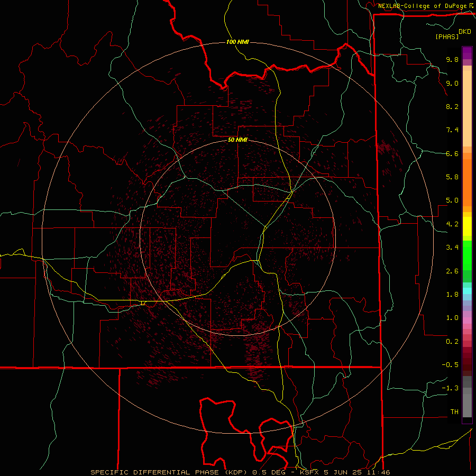Click the 100 NMI range ring label
Image resolution: width=476 pixels, height=476 pixels.
(x=237, y=42)
